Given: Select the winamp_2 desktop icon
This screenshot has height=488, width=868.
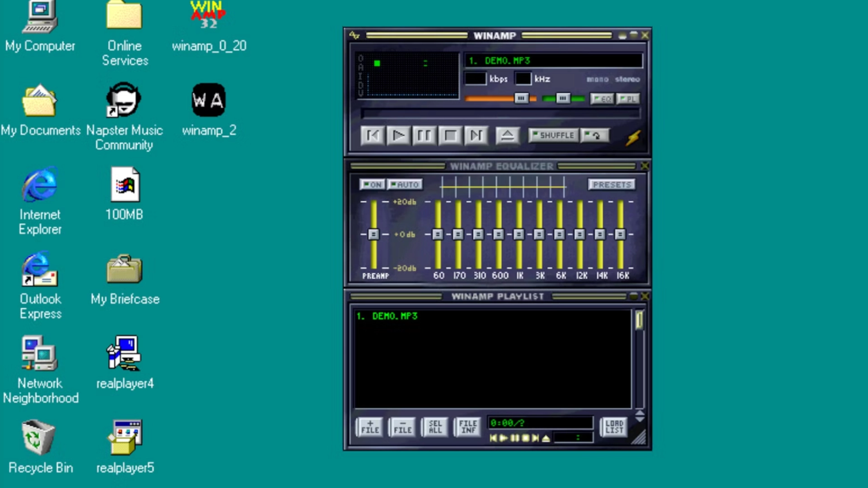Looking at the screenshot, I should 209,110.
